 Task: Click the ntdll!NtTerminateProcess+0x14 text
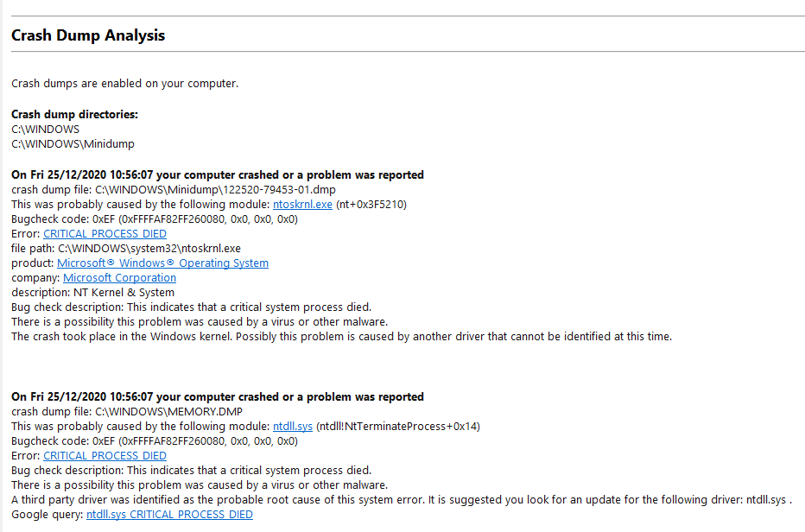[x=398, y=427]
